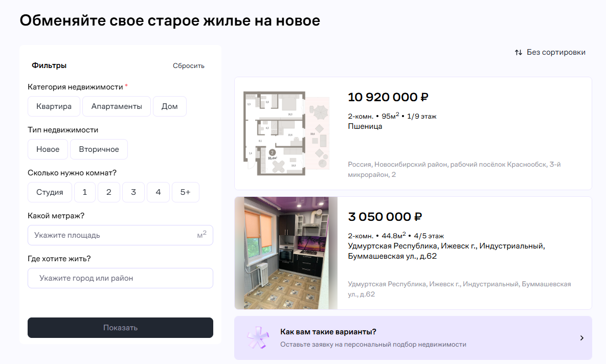
Task: Open the Izhevsk kitchen photo thumbnail
Action: tap(286, 253)
